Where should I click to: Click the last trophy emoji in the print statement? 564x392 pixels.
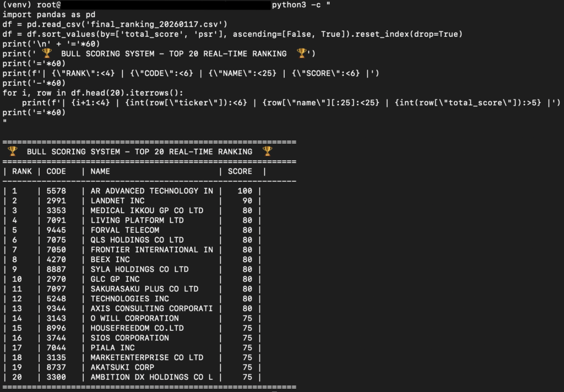pyautogui.click(x=301, y=53)
